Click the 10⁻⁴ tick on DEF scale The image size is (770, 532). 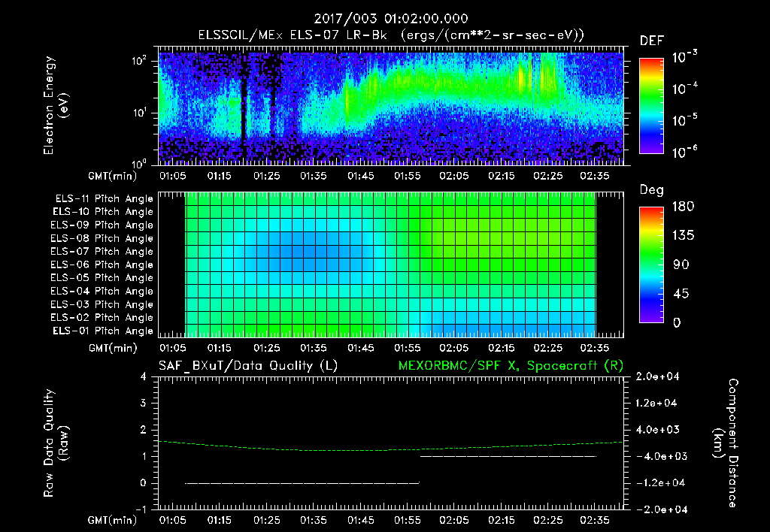click(x=684, y=89)
